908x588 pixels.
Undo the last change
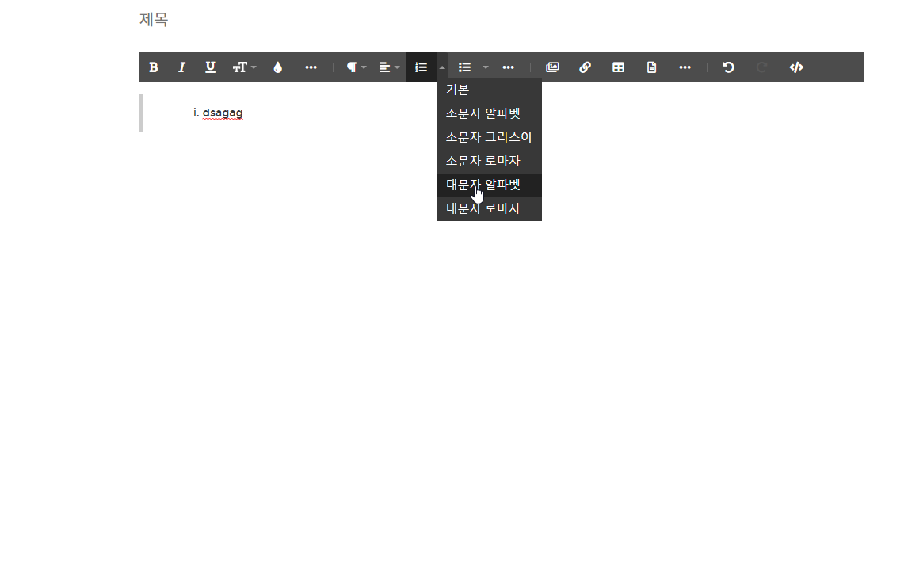pyautogui.click(x=728, y=67)
